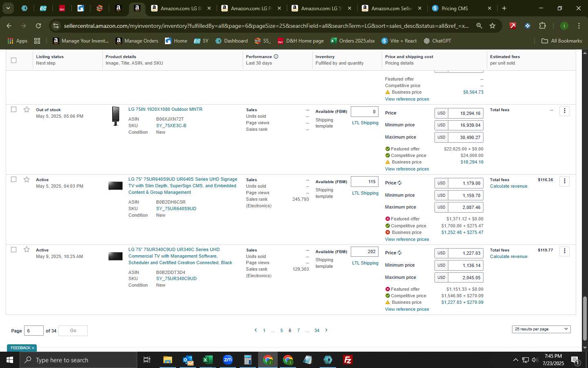Screen dimensions: 588x368
Task: Open actions menu for Outdoor MNTR row
Action: coord(564,111)
